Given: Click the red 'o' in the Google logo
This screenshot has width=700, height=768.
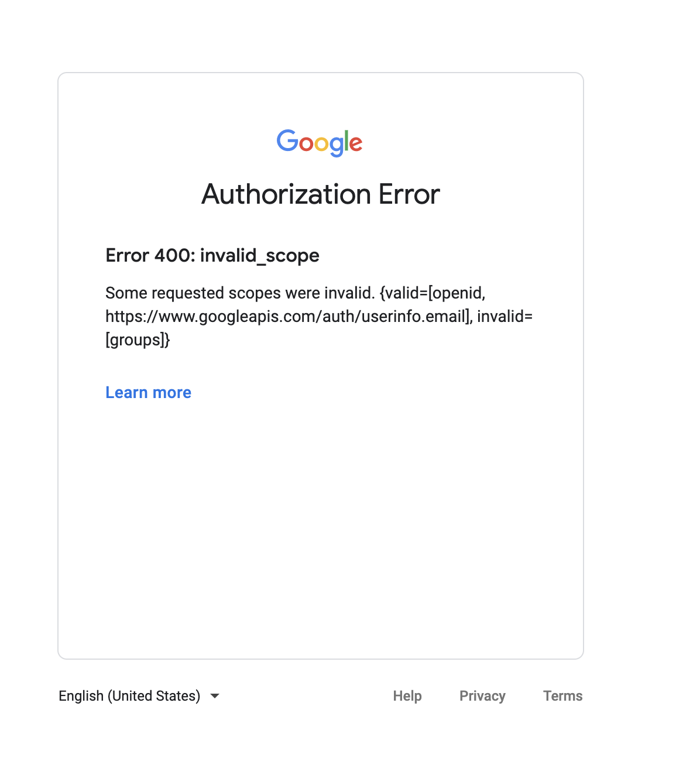Looking at the screenshot, I should [307, 145].
